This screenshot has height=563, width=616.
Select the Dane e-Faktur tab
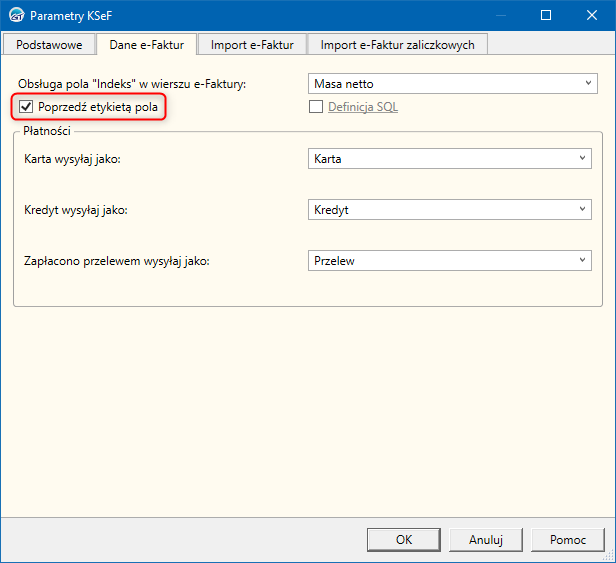147,45
